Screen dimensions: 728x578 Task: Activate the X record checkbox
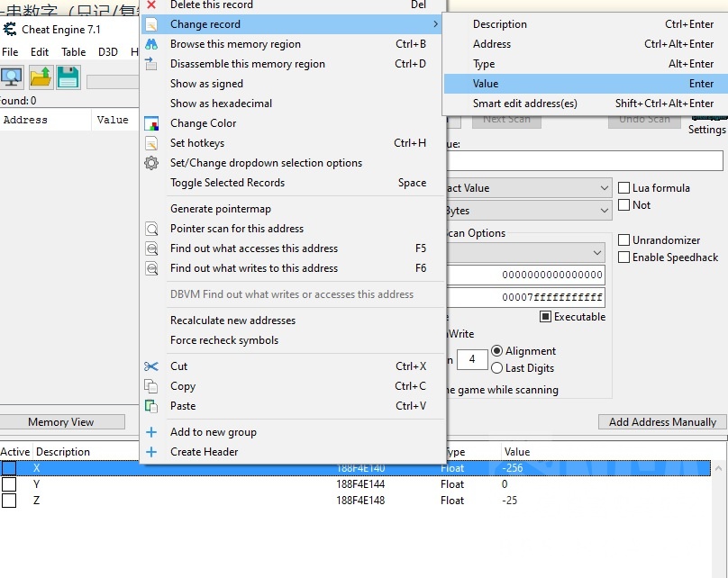[x=9, y=468]
